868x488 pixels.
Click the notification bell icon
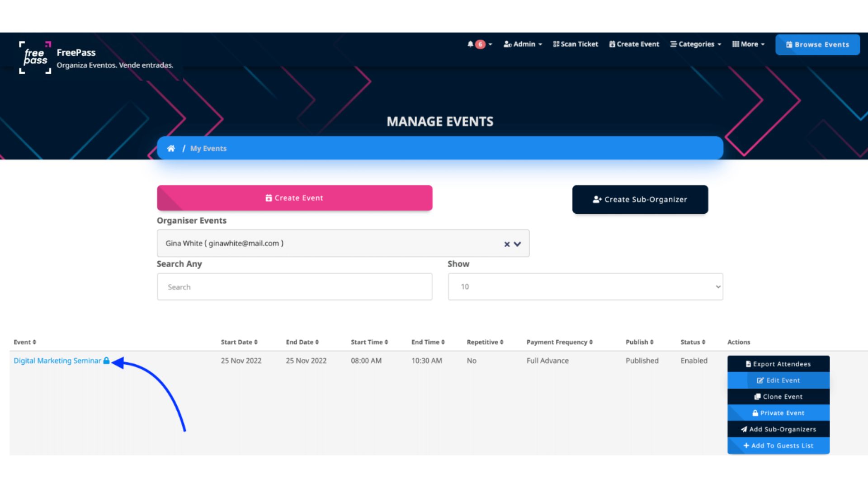click(x=471, y=44)
